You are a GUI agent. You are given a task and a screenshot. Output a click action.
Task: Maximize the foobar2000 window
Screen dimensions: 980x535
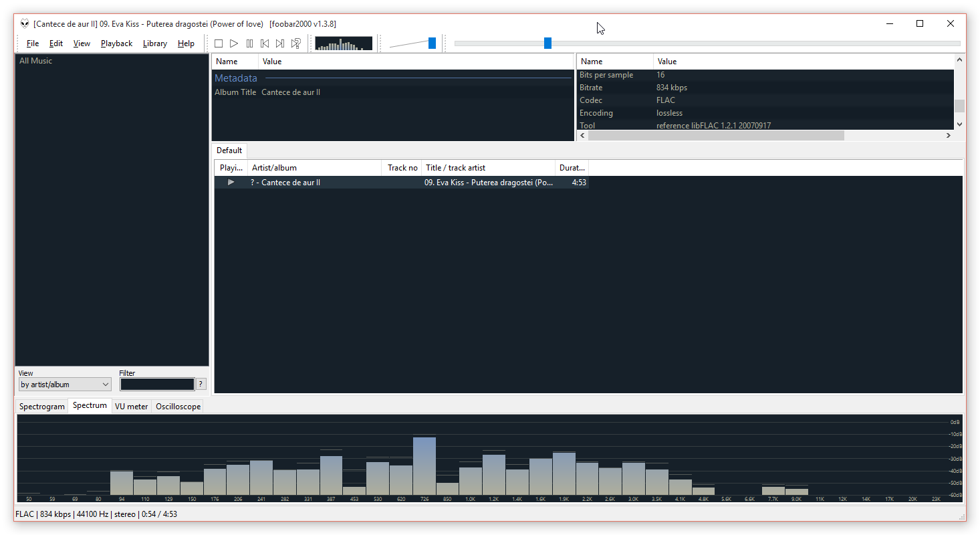coord(920,23)
